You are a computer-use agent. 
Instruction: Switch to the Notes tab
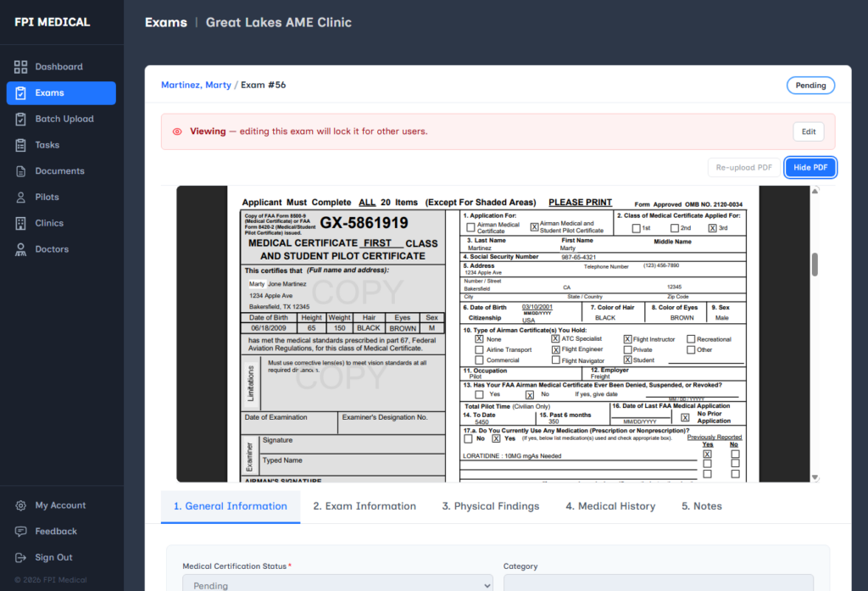[x=701, y=506]
